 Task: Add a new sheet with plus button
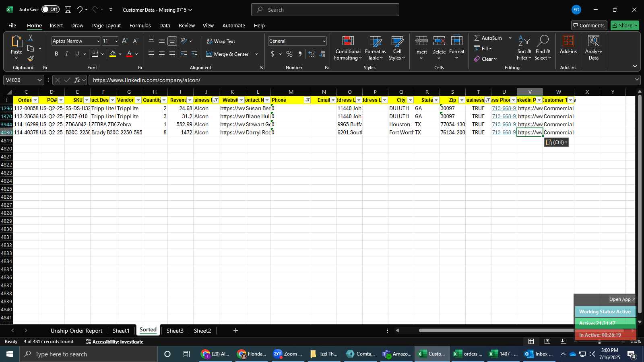pos(235,331)
